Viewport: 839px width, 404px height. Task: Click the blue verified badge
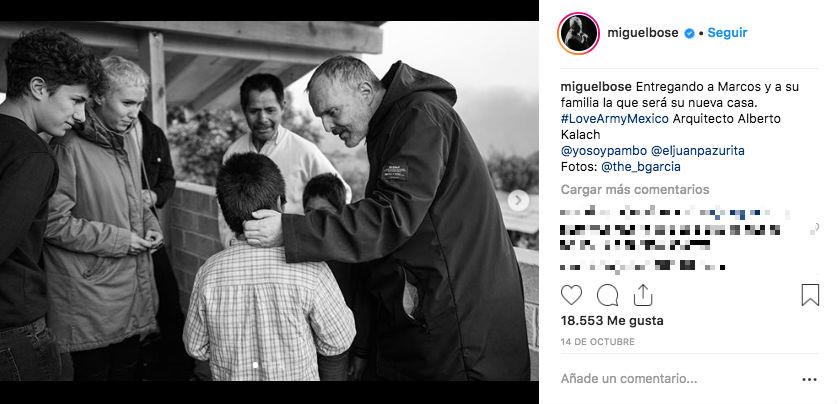point(690,33)
